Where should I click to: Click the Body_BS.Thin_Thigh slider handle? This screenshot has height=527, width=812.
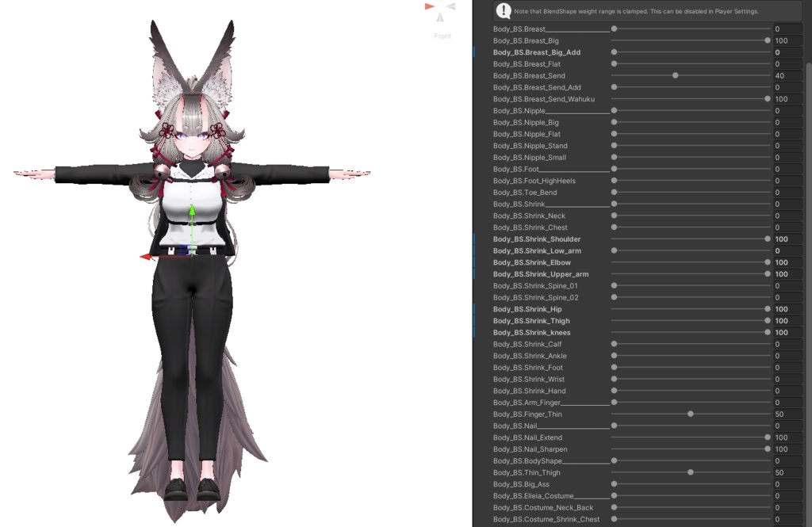(x=691, y=472)
